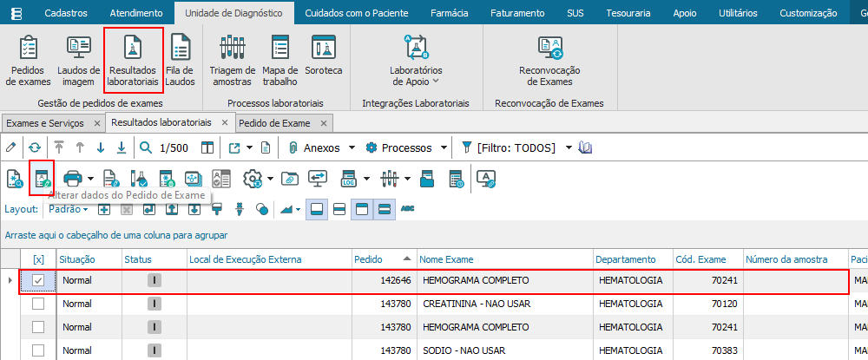Click the pencil edit icon in toolbar
This screenshot has width=868, height=360.
10,147
